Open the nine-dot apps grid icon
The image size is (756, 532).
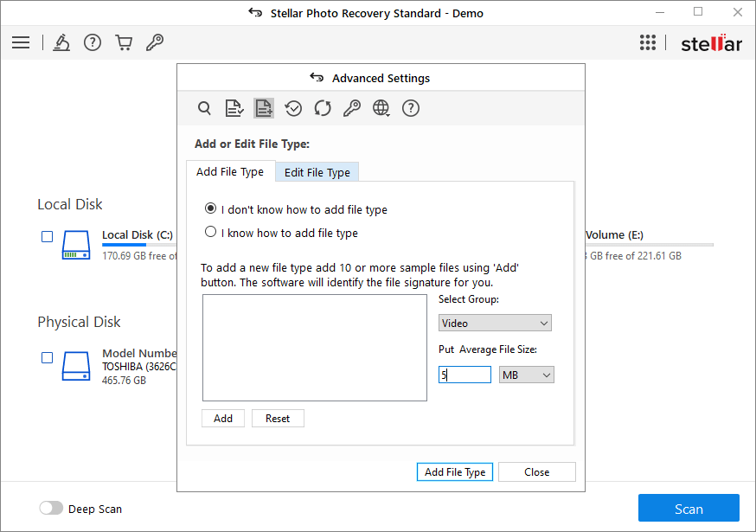(x=648, y=42)
